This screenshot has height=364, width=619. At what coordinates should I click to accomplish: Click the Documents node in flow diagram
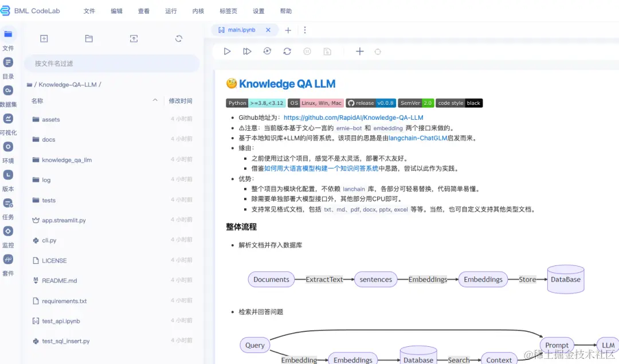pyautogui.click(x=271, y=280)
